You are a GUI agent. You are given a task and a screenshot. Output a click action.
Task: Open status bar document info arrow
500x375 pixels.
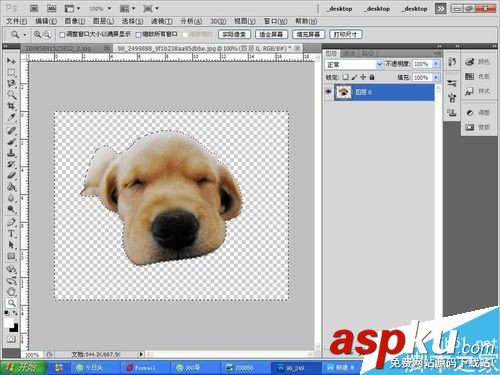[141, 354]
